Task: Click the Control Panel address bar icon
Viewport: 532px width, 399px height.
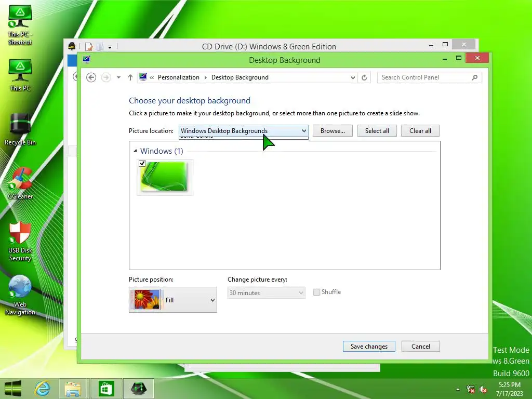Action: coord(143,77)
